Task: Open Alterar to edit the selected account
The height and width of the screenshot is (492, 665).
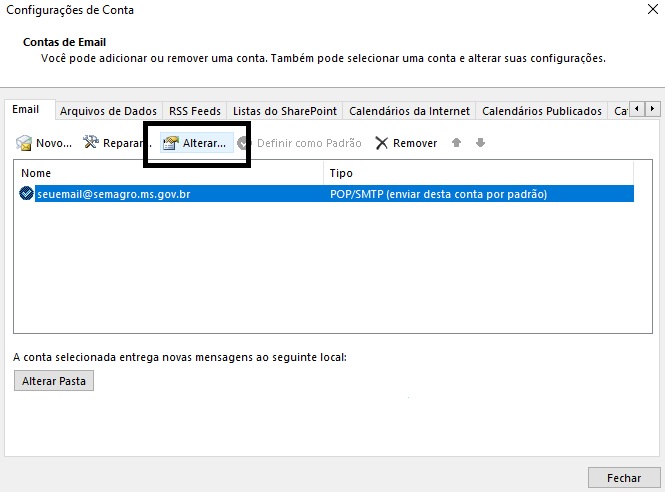Action: tap(194, 143)
